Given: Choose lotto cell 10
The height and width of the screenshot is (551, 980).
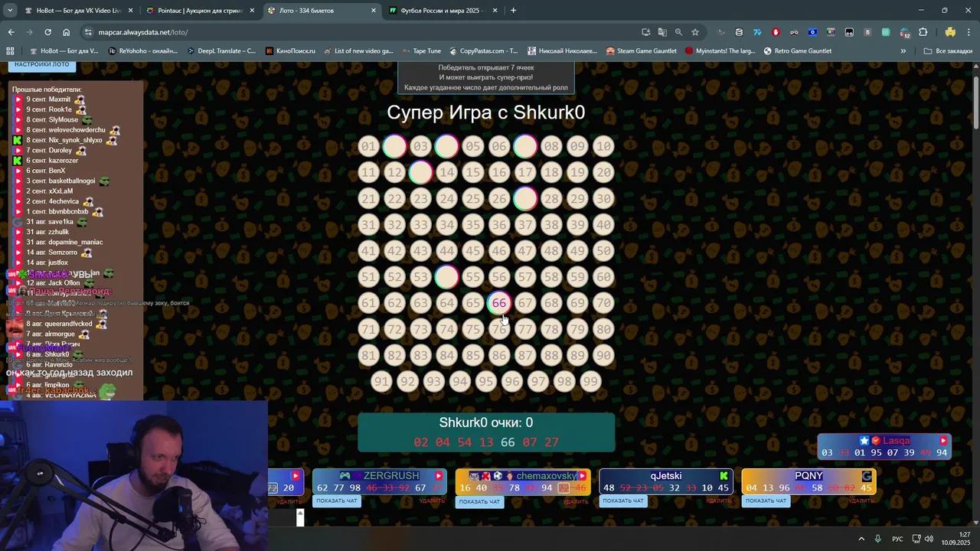Looking at the screenshot, I should 604,146.
